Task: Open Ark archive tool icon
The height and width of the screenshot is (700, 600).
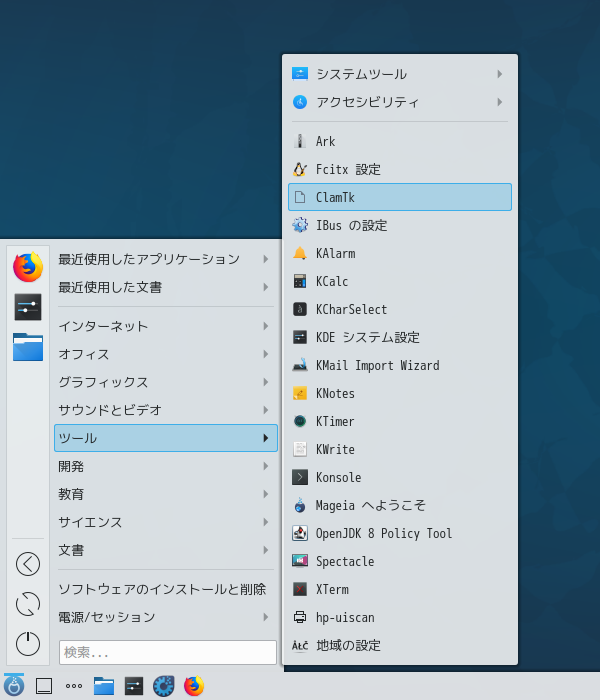Action: click(x=300, y=141)
